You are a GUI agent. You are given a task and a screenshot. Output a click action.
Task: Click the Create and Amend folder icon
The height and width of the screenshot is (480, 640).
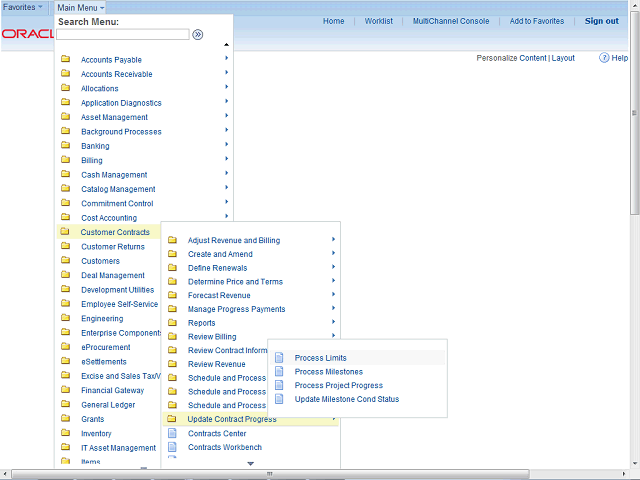click(173, 254)
